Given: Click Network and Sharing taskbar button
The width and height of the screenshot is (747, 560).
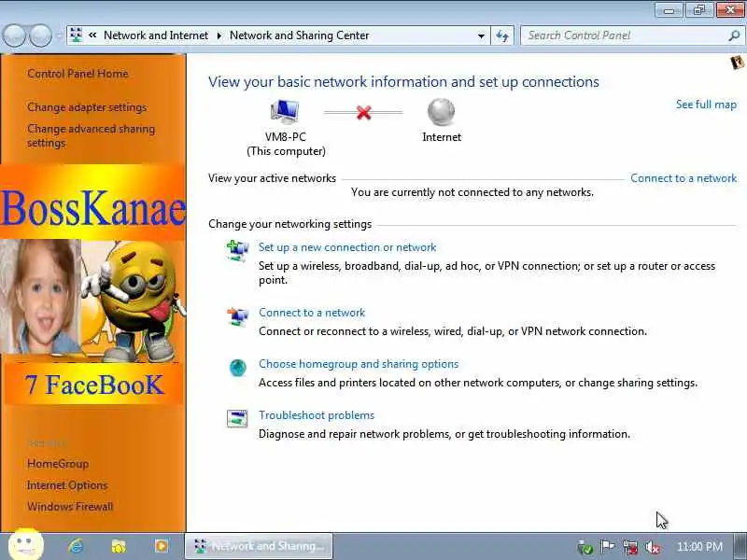Looking at the screenshot, I should pos(259,546).
